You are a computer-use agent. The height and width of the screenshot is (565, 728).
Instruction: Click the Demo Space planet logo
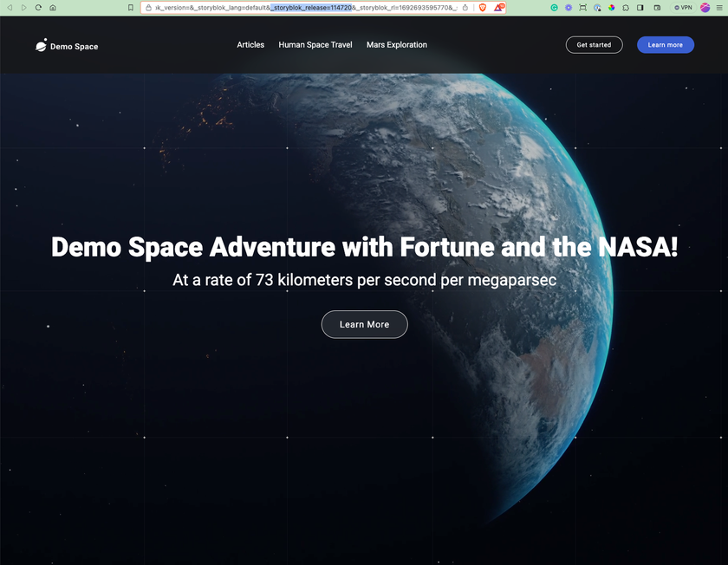click(x=42, y=45)
